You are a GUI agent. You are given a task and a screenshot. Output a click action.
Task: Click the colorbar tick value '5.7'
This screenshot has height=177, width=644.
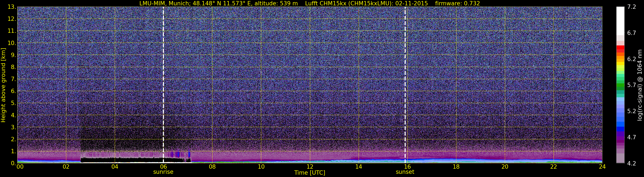coord(632,85)
